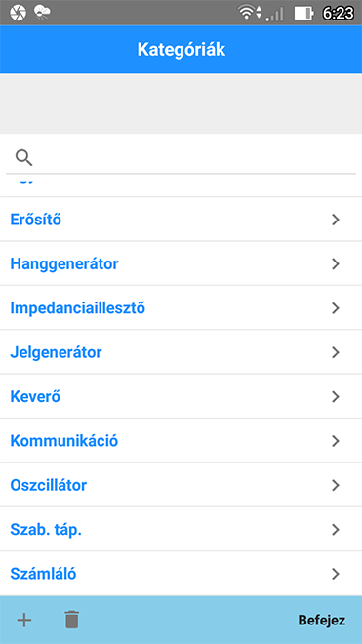
Task: Expand the Számláló chevron arrow
Action: (336, 574)
